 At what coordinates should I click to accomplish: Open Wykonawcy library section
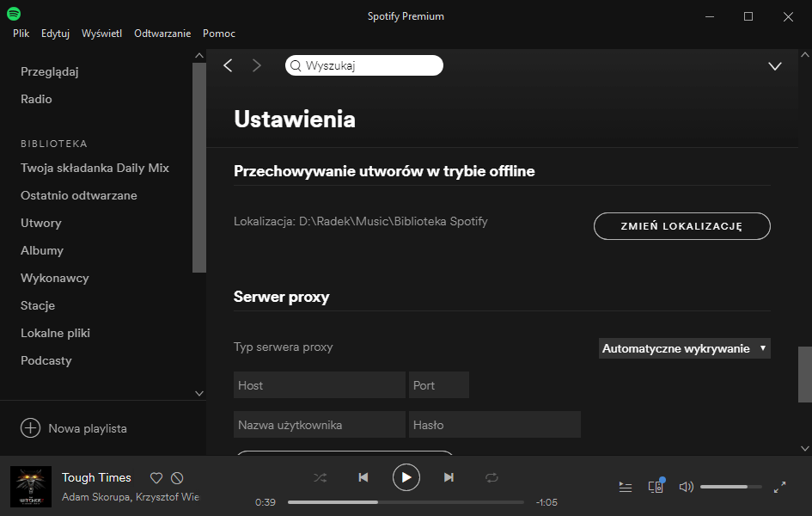click(x=55, y=278)
